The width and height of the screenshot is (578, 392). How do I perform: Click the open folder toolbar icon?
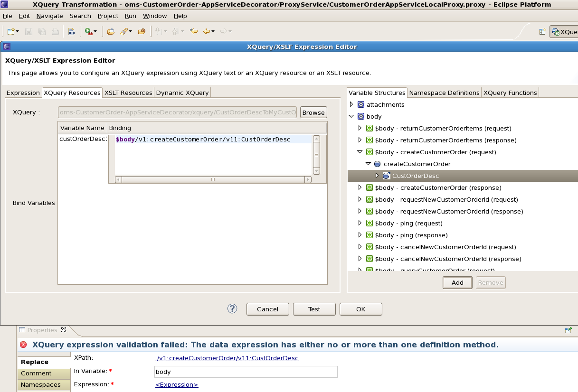pos(111,31)
